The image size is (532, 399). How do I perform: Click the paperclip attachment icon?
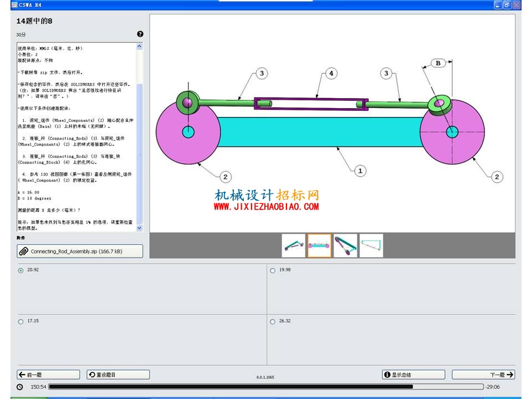pos(23,252)
